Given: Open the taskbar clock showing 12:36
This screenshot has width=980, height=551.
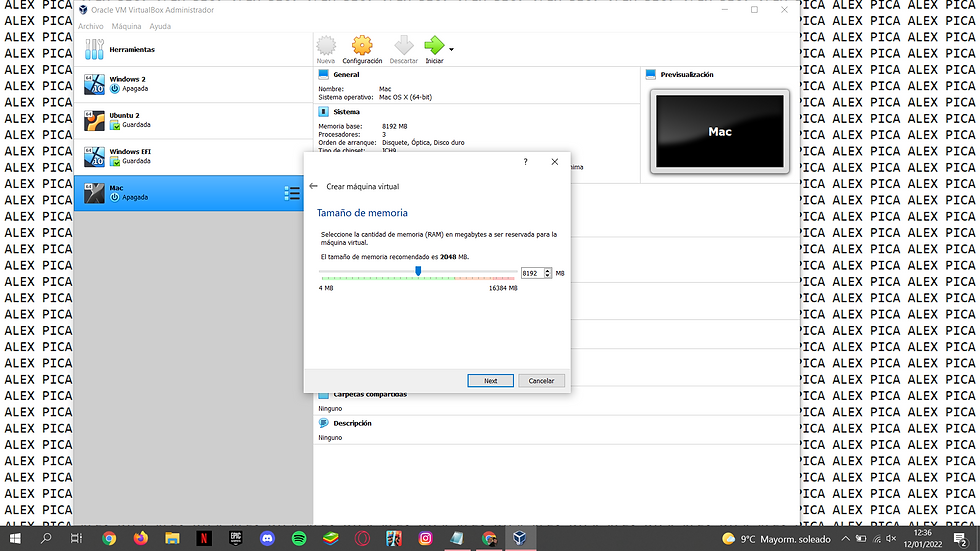Looking at the screenshot, I should (922, 539).
